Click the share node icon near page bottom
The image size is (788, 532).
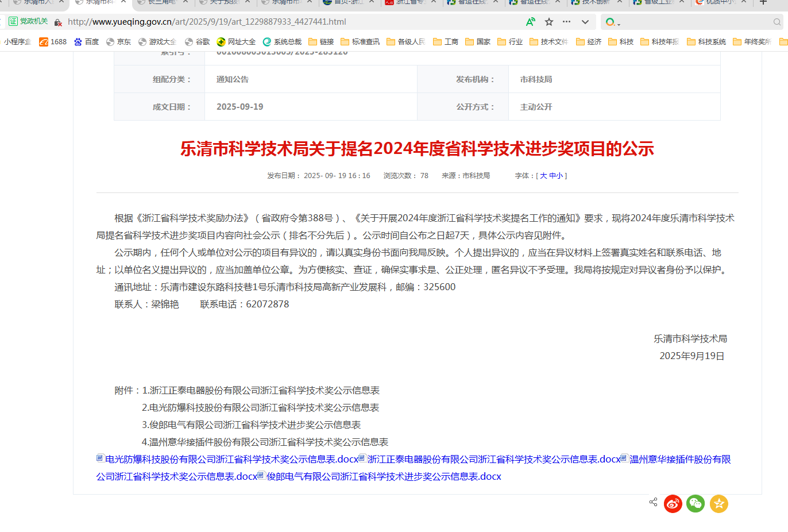[x=652, y=502]
